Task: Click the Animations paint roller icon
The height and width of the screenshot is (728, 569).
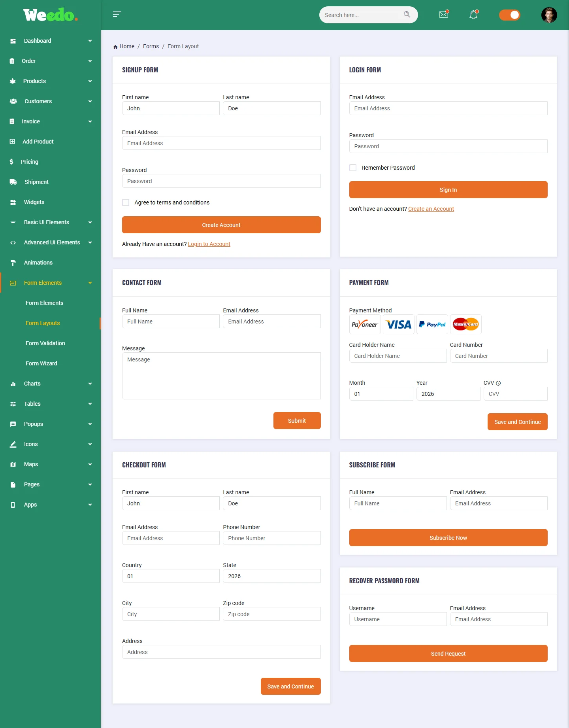Action: pyautogui.click(x=13, y=263)
